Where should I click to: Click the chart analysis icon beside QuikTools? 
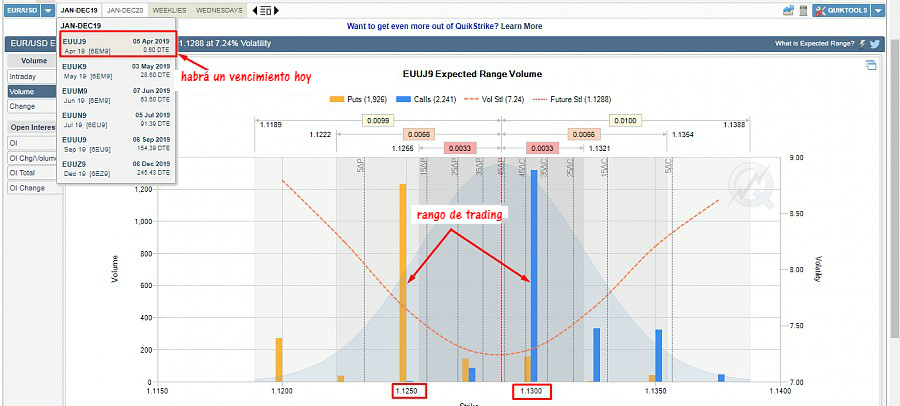point(788,10)
